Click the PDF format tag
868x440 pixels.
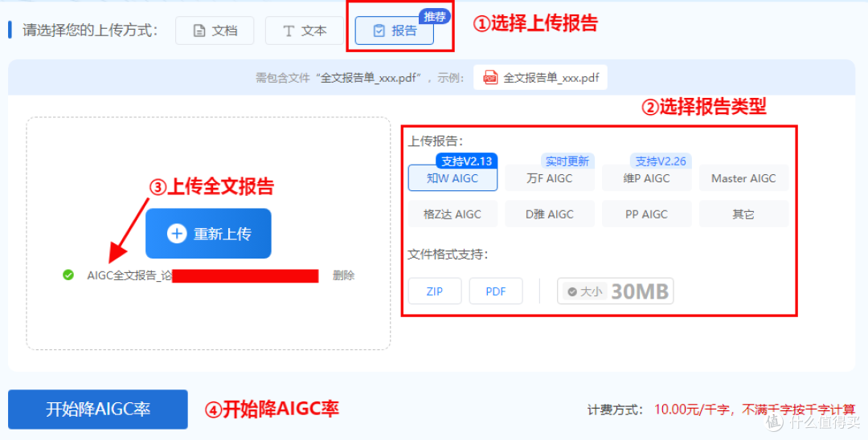[496, 291]
